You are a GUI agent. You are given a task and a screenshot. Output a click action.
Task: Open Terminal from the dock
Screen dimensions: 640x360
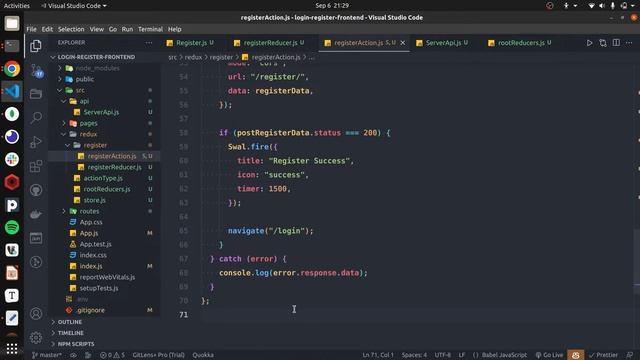(x=12, y=46)
